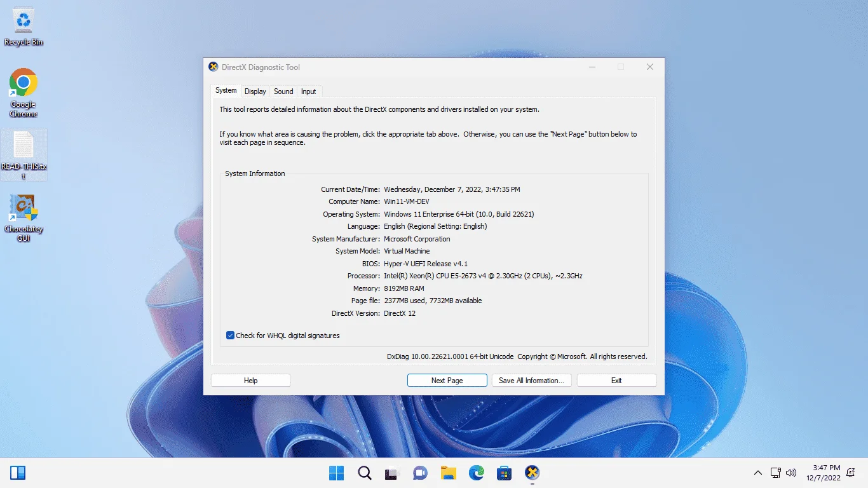Switch to the Input tab
This screenshot has width=868, height=488.
[x=309, y=91]
